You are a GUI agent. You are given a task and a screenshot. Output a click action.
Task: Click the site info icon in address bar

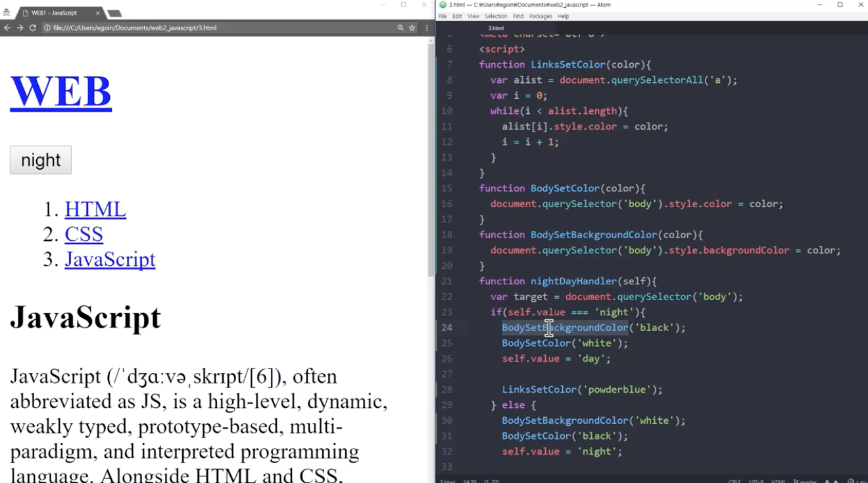[47, 28]
